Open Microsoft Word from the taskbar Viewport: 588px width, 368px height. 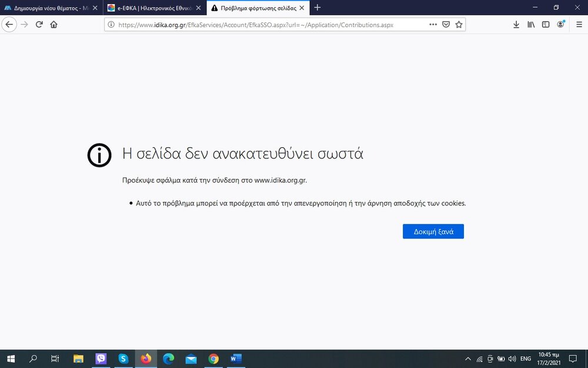pos(236,359)
